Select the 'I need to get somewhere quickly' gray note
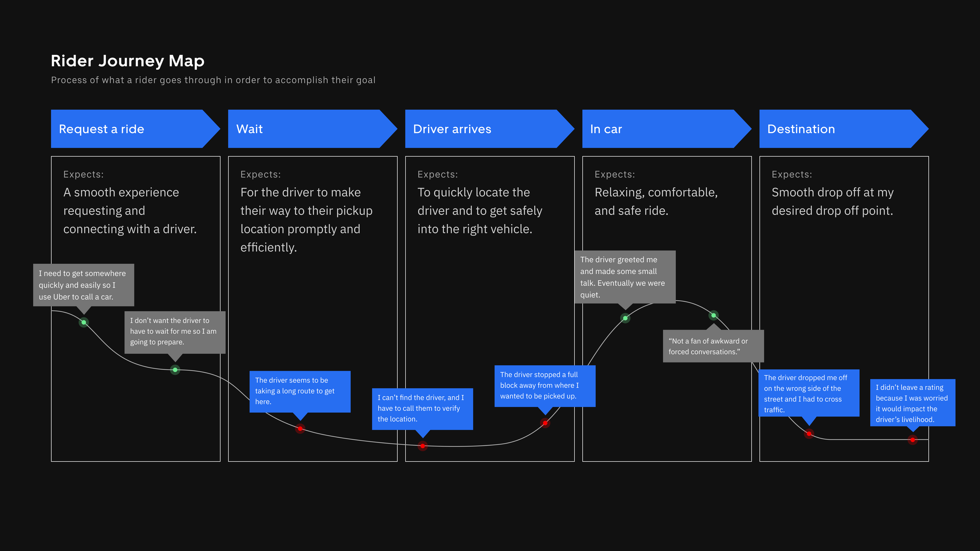Image resolution: width=980 pixels, height=551 pixels. pos(83,285)
